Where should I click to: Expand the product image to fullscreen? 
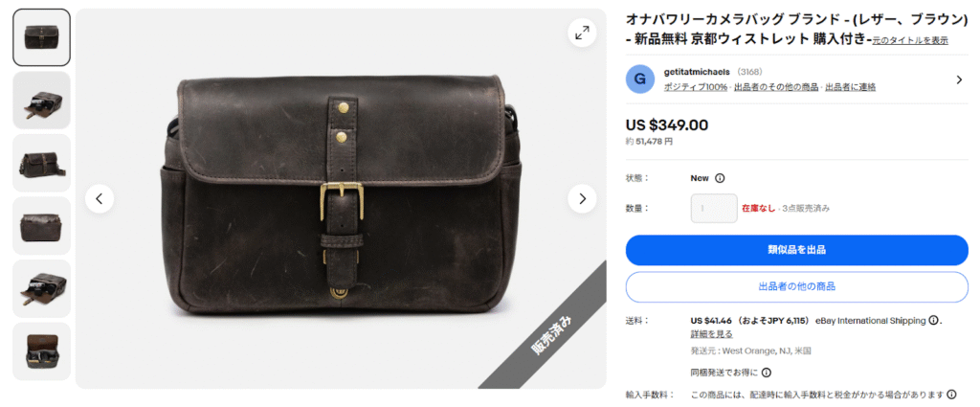click(582, 34)
